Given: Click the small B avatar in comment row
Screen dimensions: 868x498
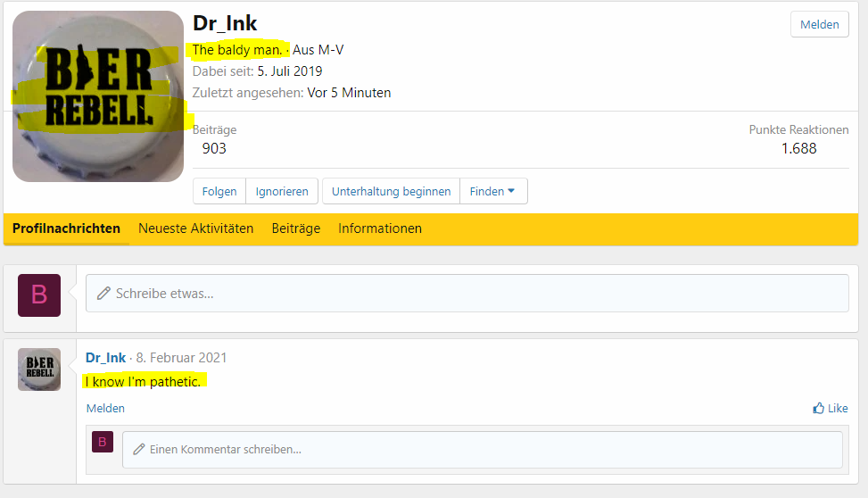Looking at the screenshot, I should 103,442.
